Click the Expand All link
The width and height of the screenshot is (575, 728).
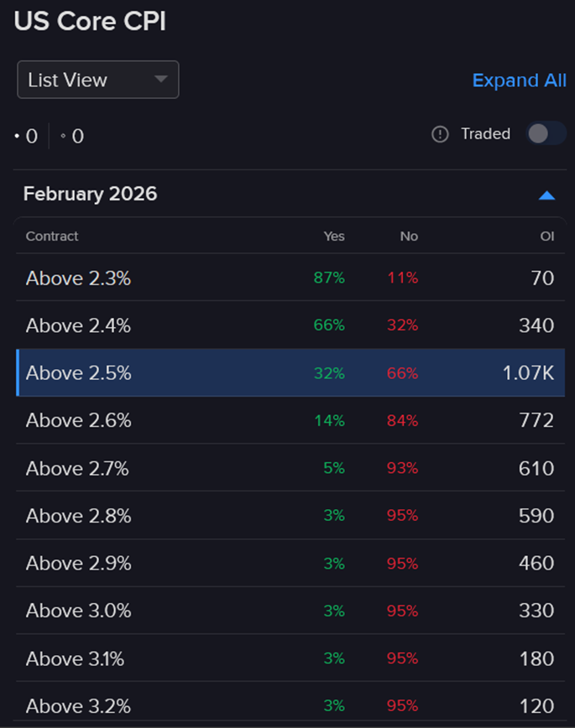tap(519, 81)
